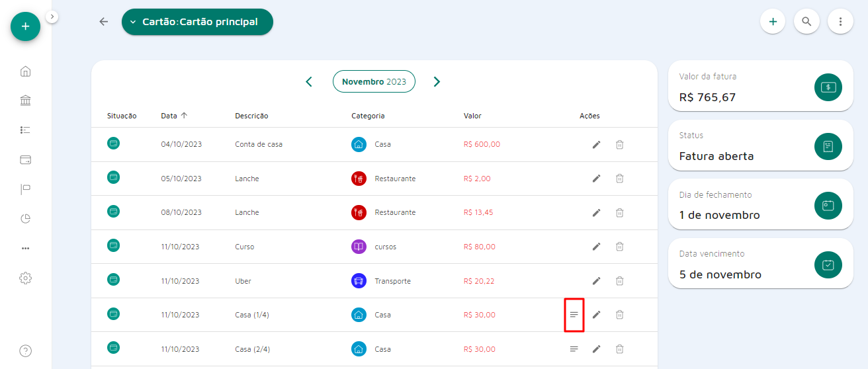
Task: Open the goals flag icon
Action: [26, 189]
